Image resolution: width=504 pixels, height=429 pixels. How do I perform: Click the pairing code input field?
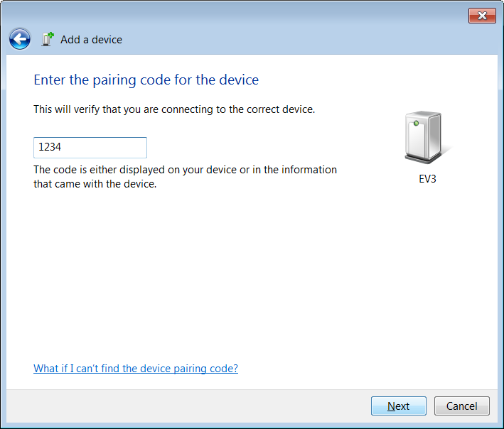[x=90, y=148]
